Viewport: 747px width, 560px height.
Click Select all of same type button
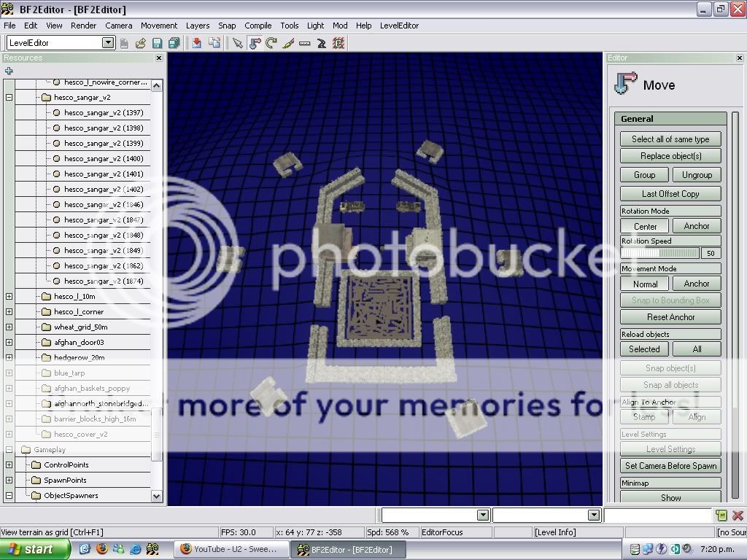670,139
